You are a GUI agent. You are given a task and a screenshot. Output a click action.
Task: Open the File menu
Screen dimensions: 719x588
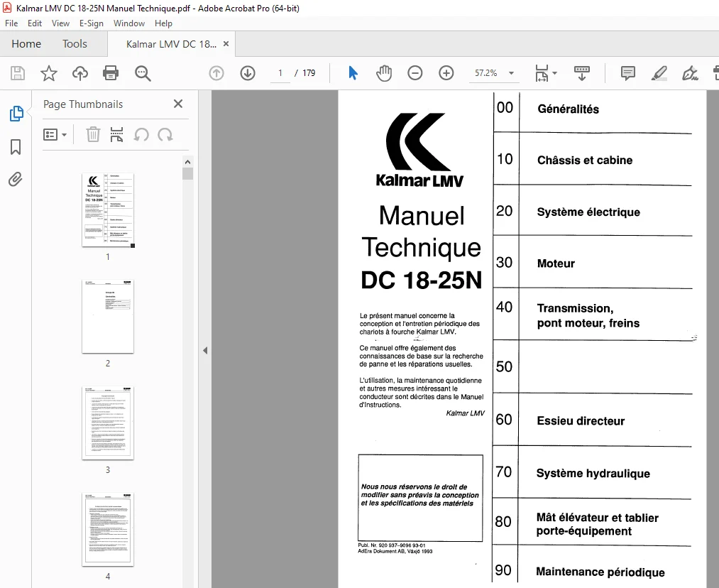point(11,23)
